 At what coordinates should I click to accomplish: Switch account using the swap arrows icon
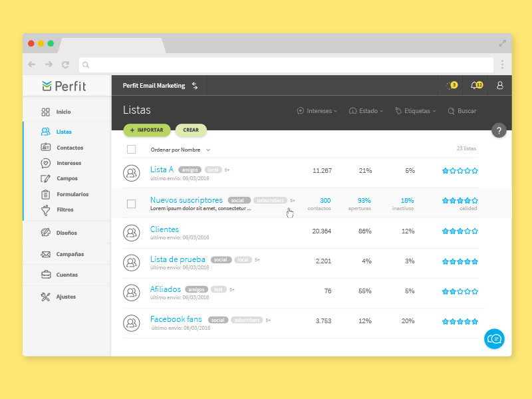point(195,86)
